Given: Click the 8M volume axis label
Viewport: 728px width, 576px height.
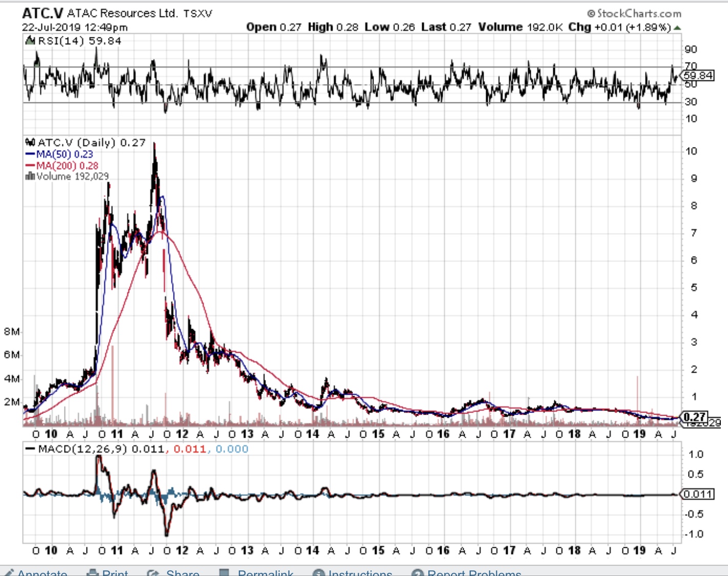Looking at the screenshot, I should [12, 332].
